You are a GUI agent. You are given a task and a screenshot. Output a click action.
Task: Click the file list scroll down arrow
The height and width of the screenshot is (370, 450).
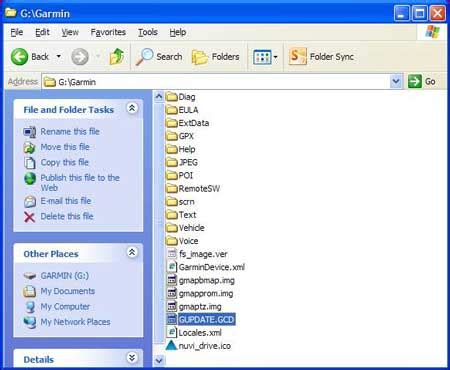pos(159,360)
